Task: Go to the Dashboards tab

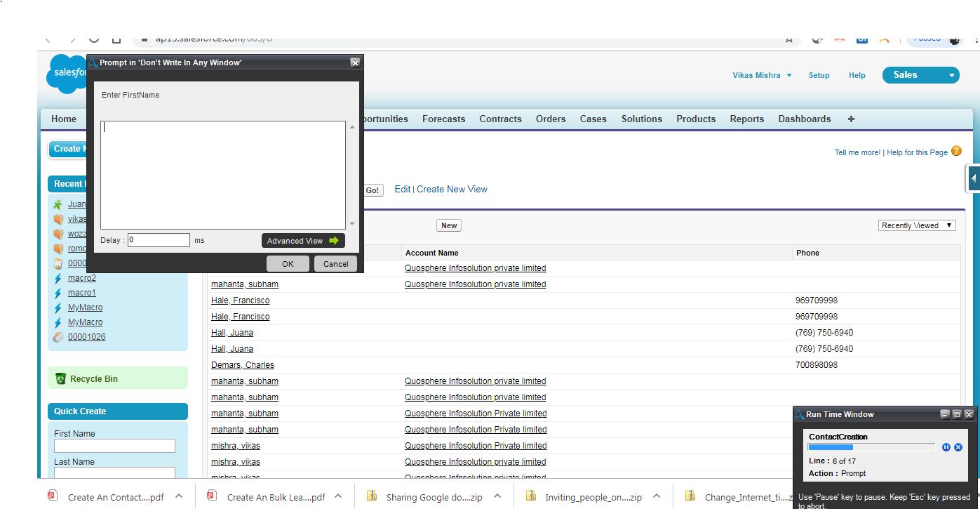Action: pyautogui.click(x=804, y=119)
